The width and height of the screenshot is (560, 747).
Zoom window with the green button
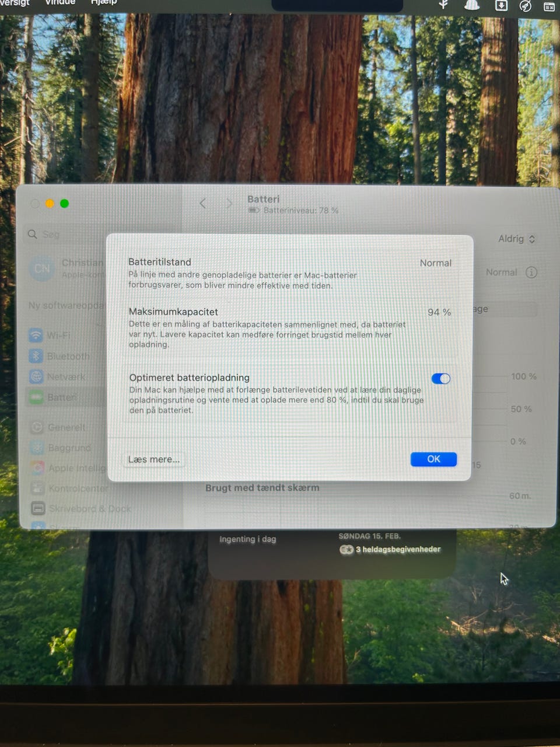65,203
